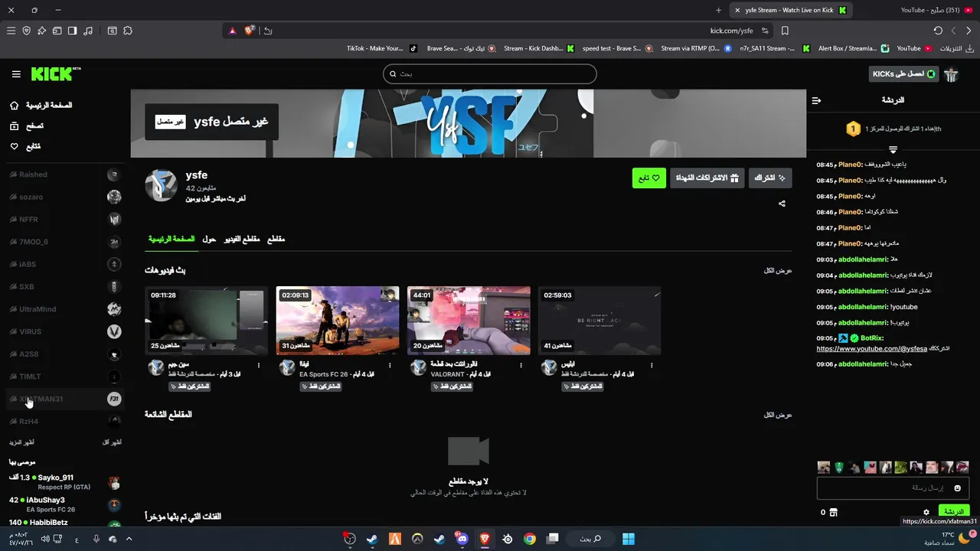Follow the ysfe channel
The image size is (980, 551).
tap(649, 178)
